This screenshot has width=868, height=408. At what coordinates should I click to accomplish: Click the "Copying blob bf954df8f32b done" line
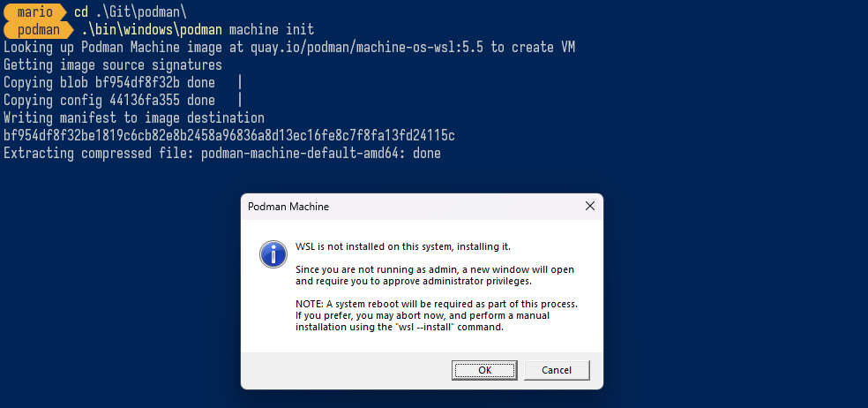click(x=109, y=82)
